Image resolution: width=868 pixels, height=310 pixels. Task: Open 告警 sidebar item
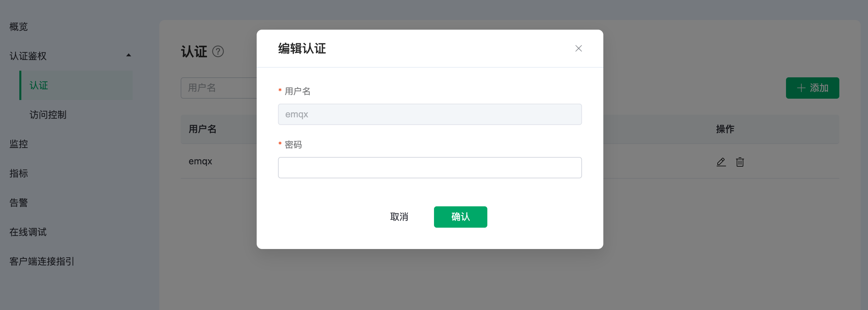[19, 203]
